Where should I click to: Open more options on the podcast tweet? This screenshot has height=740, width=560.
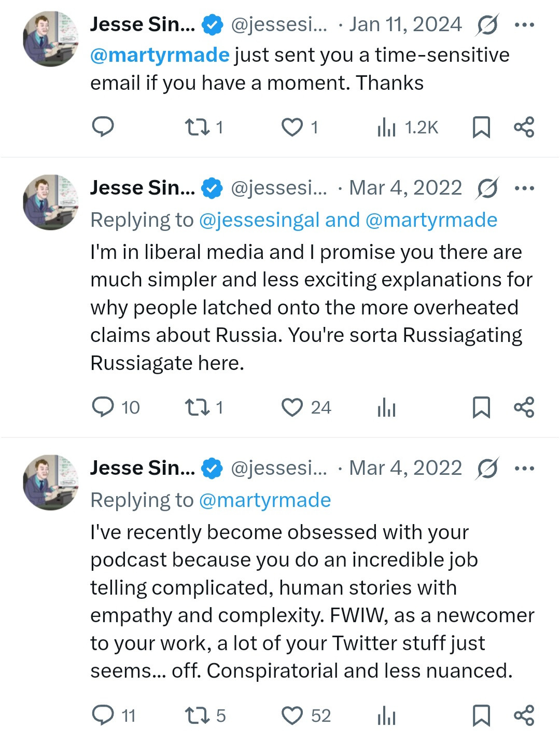524,468
